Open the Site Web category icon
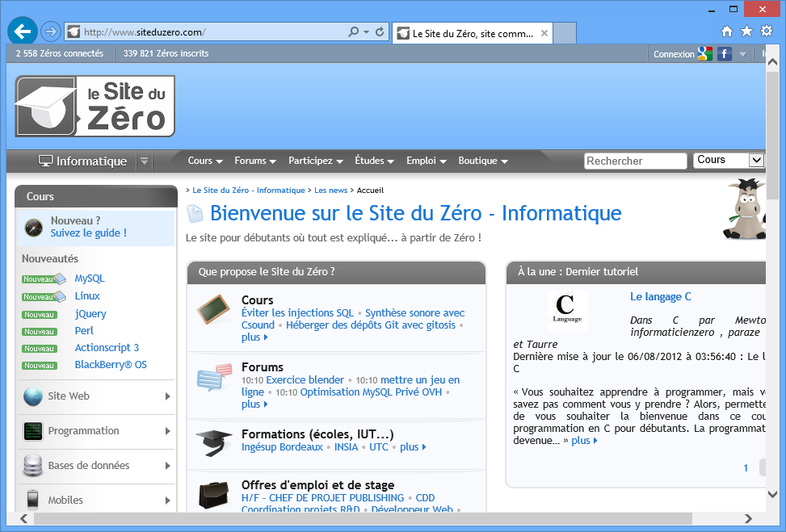Image resolution: width=786 pixels, height=532 pixels. click(32, 396)
